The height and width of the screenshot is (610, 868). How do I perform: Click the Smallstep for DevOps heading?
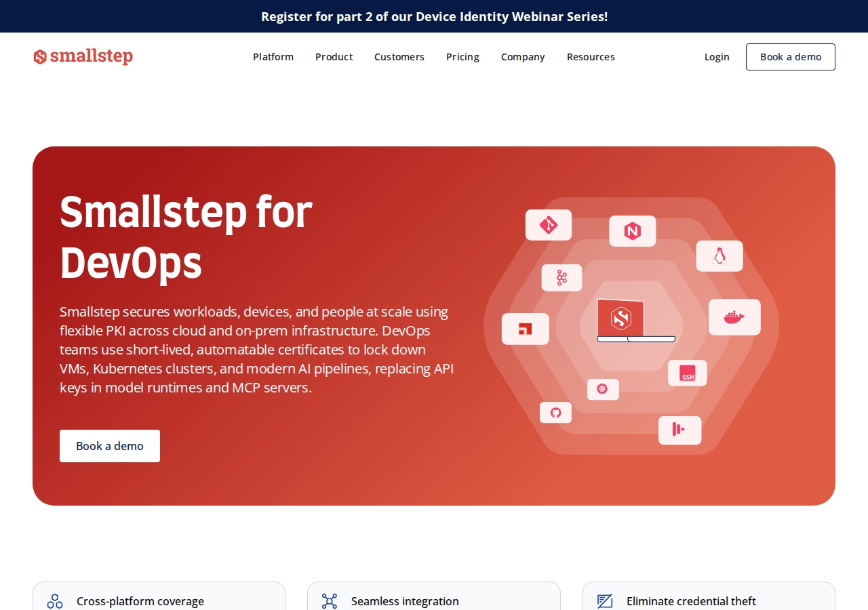(x=186, y=237)
